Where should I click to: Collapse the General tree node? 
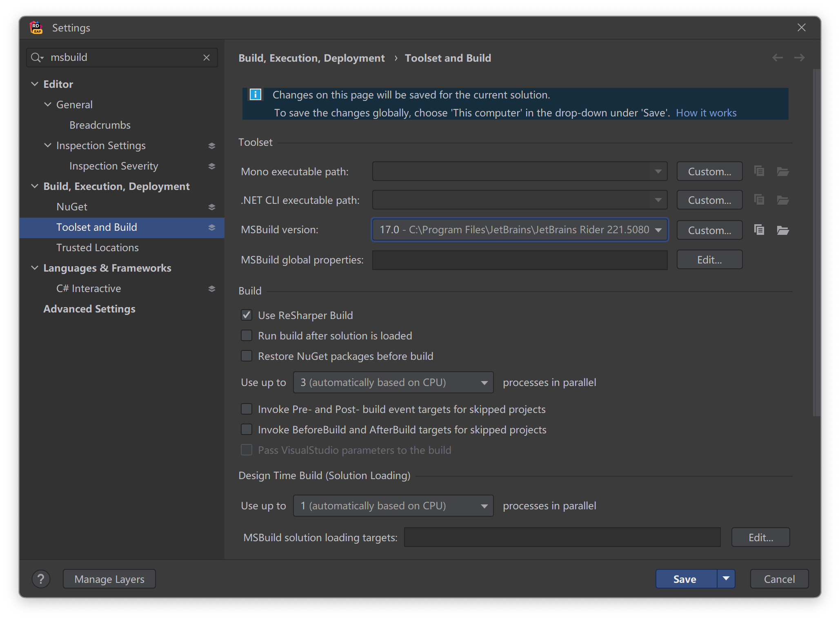pyautogui.click(x=48, y=105)
